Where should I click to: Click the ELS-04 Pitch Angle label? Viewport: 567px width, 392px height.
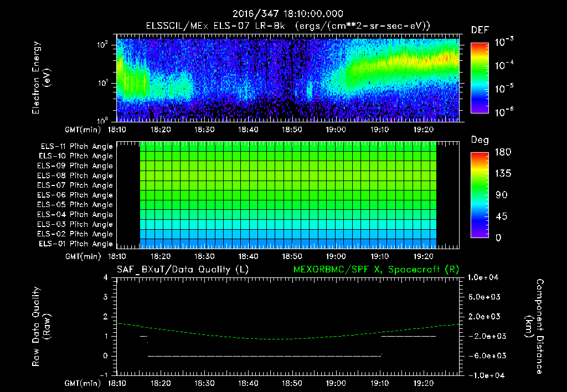tap(75, 214)
